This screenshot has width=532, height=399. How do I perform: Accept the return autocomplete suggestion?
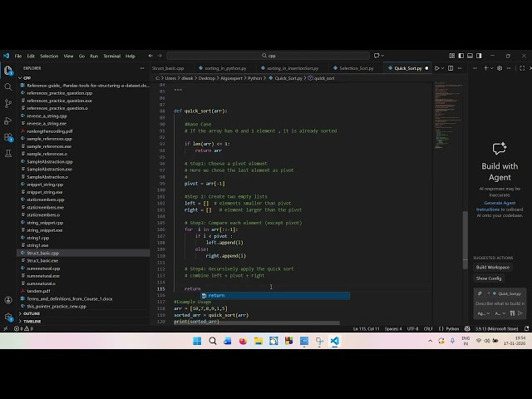click(x=275, y=296)
